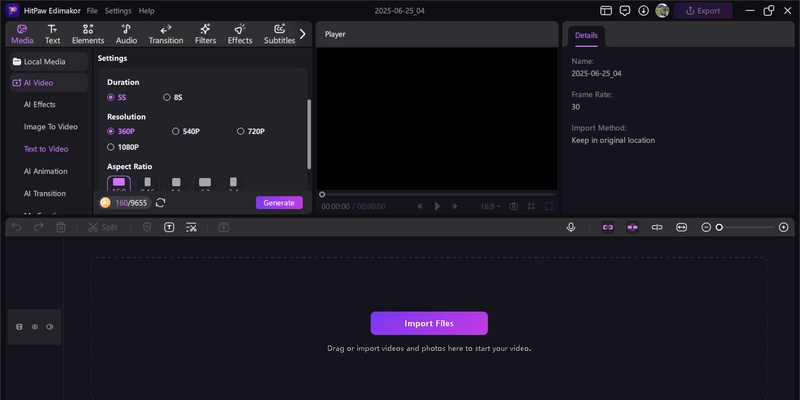Open the Effects tab
The width and height of the screenshot is (800, 400).
tap(240, 34)
